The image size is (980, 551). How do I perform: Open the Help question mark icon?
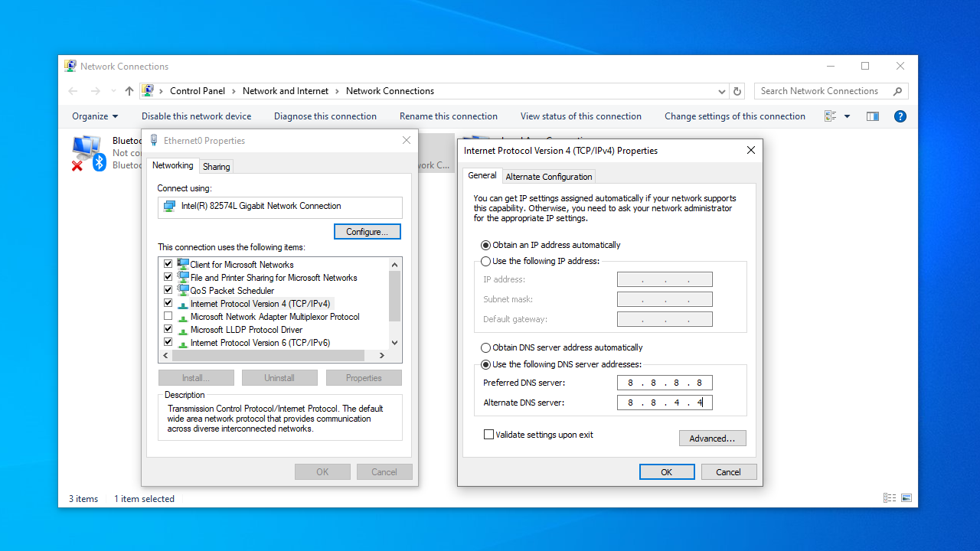900,116
